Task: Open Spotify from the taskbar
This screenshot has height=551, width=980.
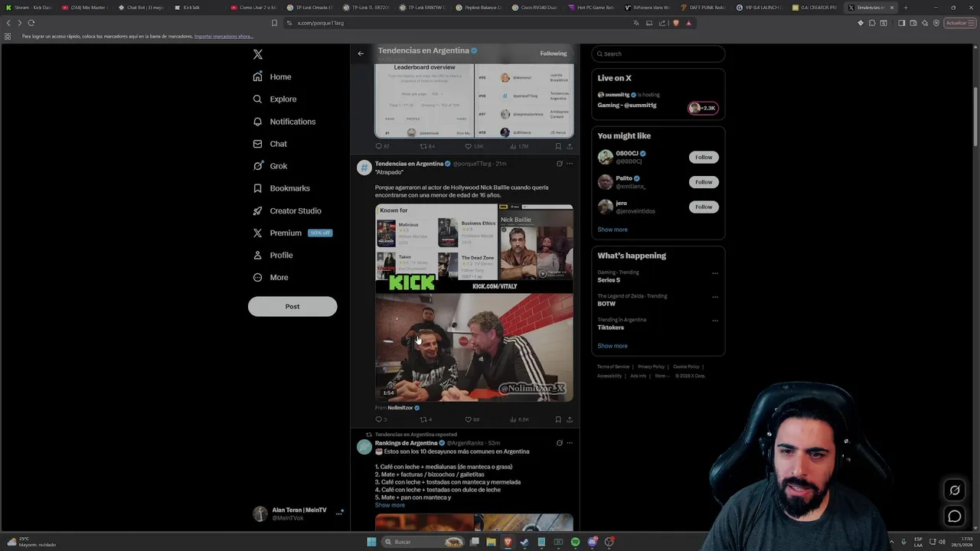Action: click(x=575, y=542)
